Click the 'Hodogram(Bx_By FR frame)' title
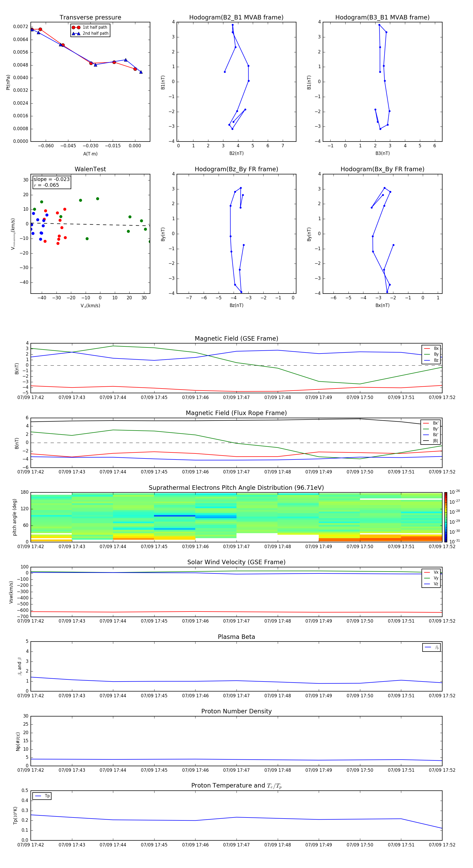The image size is (473, 868). click(382, 169)
